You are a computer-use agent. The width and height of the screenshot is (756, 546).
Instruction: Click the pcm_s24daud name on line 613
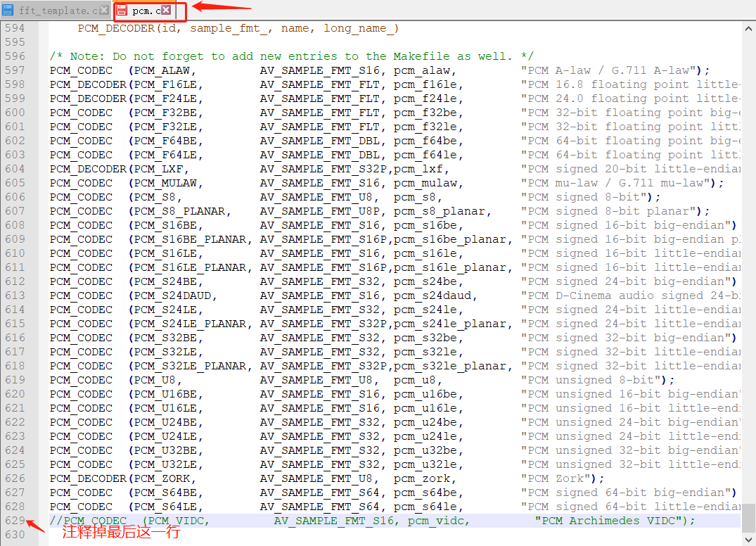(435, 296)
